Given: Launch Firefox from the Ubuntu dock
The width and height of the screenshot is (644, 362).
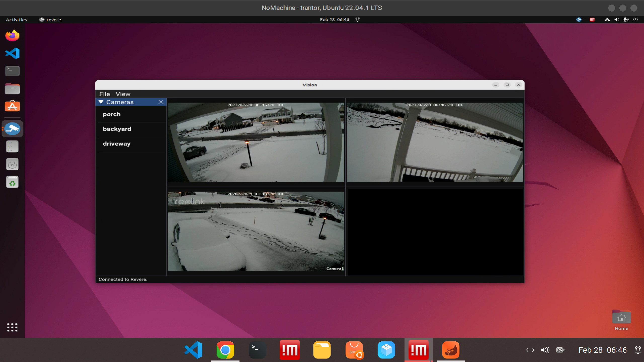Looking at the screenshot, I should coord(12,35).
